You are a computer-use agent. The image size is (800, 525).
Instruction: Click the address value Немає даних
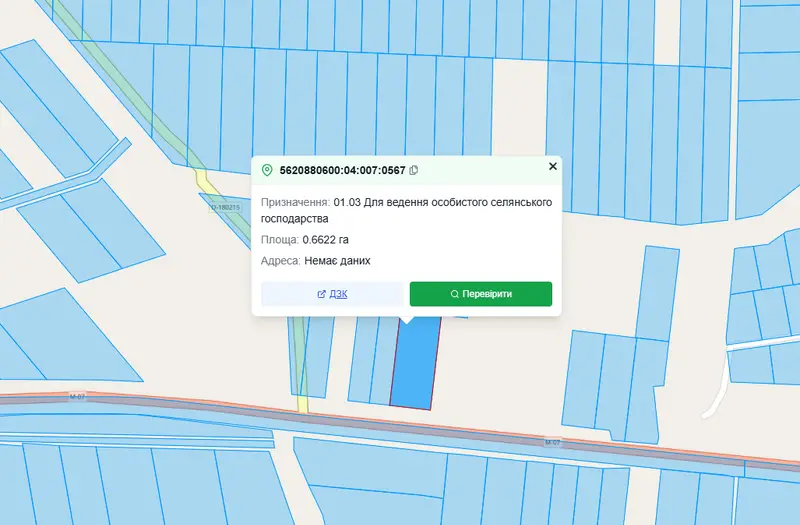pos(337,261)
